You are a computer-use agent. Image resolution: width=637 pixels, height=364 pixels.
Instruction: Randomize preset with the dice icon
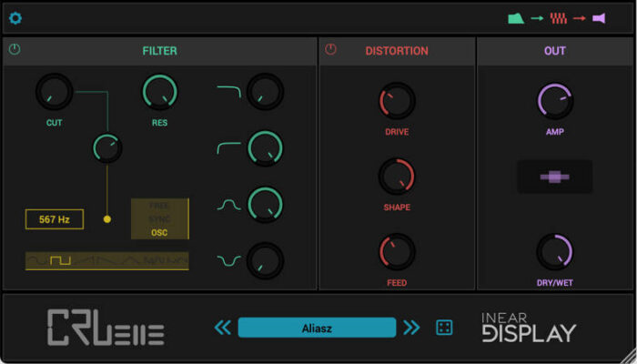tap(444, 328)
